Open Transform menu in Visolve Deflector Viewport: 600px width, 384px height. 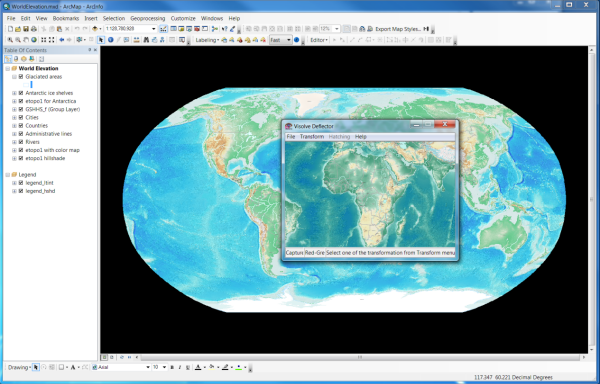click(312, 137)
